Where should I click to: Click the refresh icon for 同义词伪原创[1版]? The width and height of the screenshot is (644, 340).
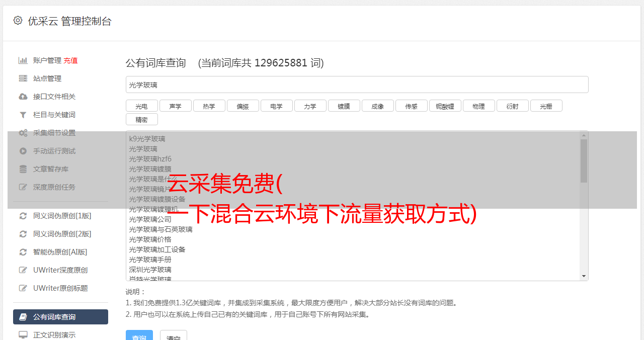[23, 216]
